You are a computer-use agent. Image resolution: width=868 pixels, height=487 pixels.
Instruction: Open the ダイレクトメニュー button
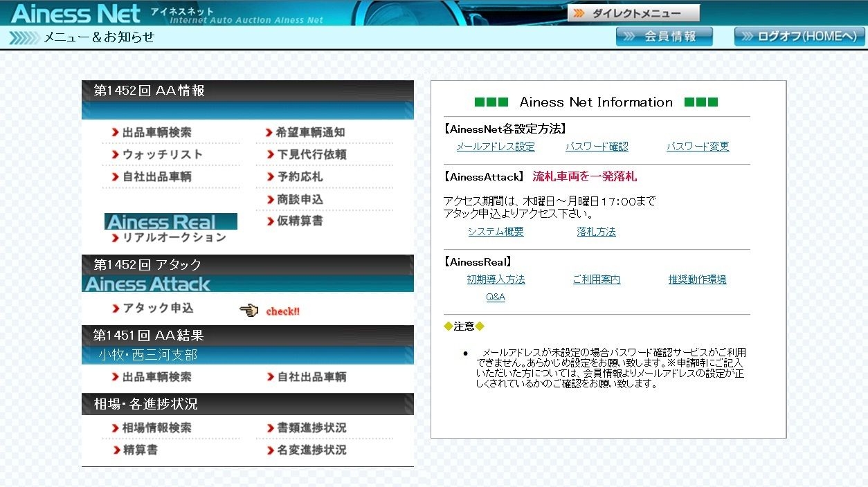(634, 13)
